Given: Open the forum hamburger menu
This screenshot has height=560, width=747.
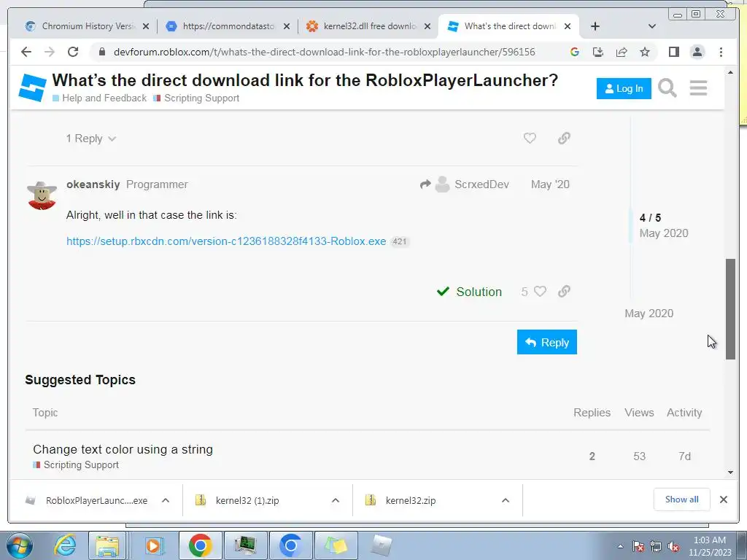Looking at the screenshot, I should (698, 88).
